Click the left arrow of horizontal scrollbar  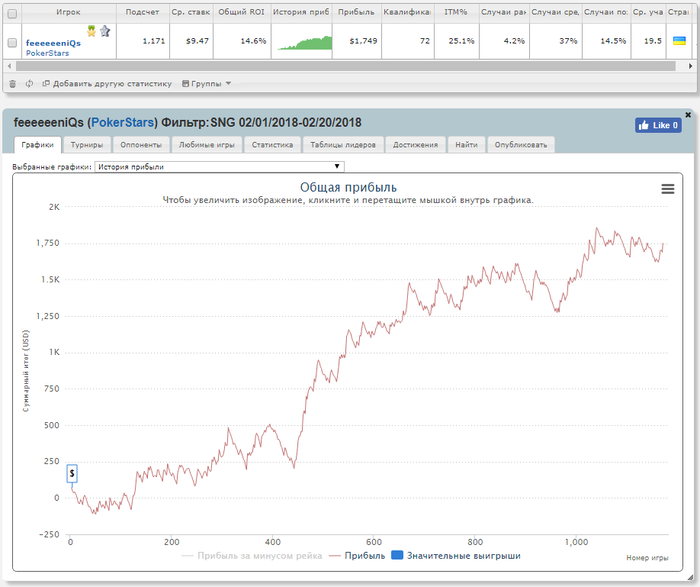[9, 66]
